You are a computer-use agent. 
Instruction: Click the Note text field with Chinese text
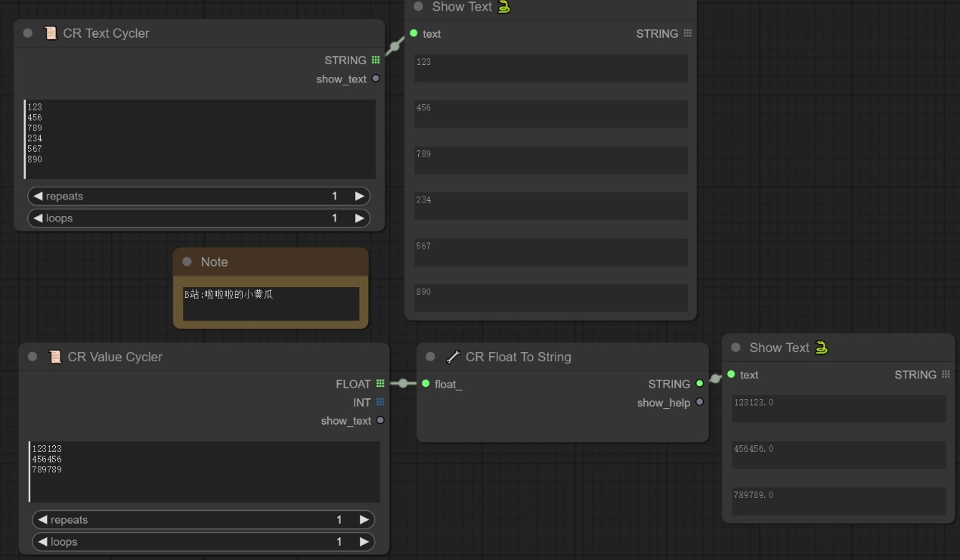coord(271,303)
